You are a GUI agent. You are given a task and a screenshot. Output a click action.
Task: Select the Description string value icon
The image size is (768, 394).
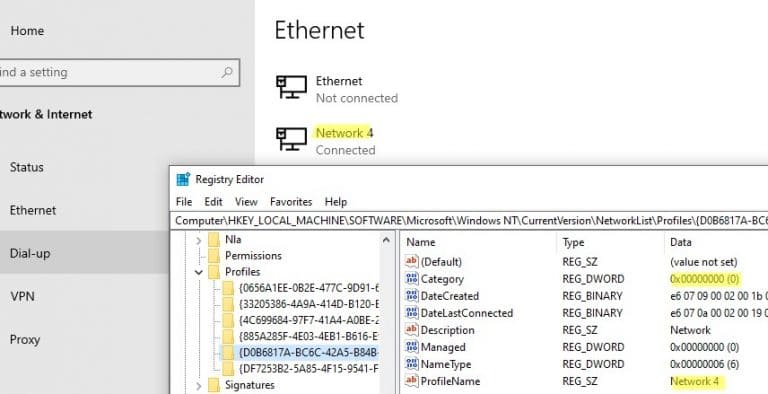[411, 330]
